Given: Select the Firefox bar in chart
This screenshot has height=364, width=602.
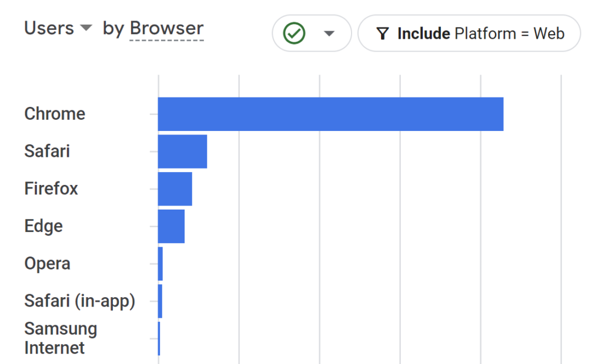Looking at the screenshot, I should (175, 188).
